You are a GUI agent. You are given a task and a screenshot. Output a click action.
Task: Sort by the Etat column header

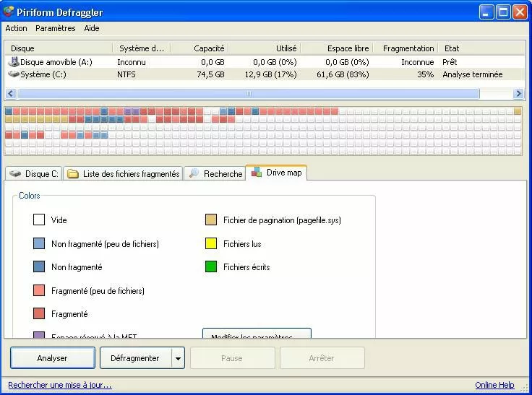[x=481, y=48]
